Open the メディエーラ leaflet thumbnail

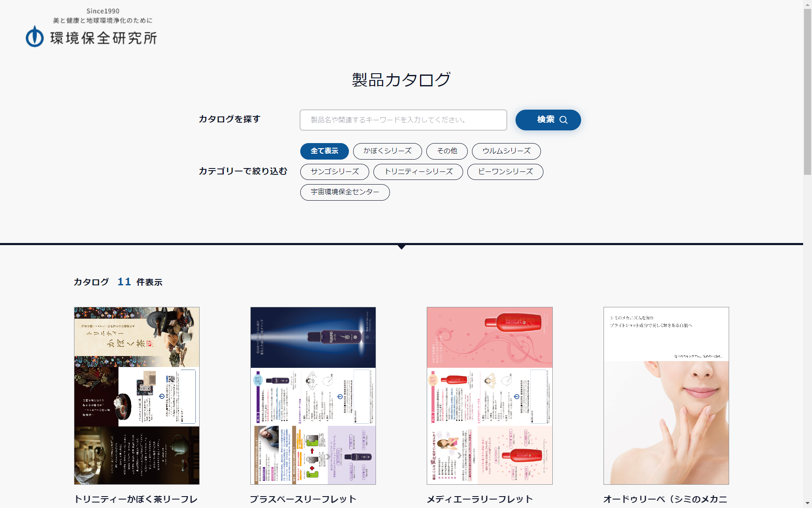click(489, 395)
